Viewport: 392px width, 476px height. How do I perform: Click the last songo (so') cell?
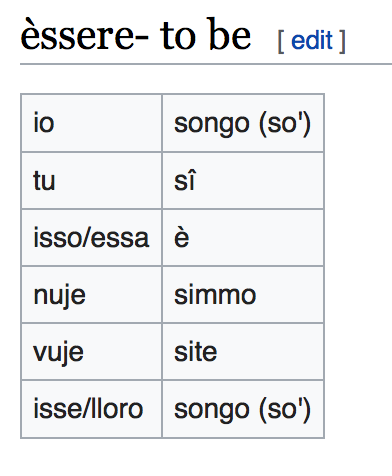click(243, 409)
